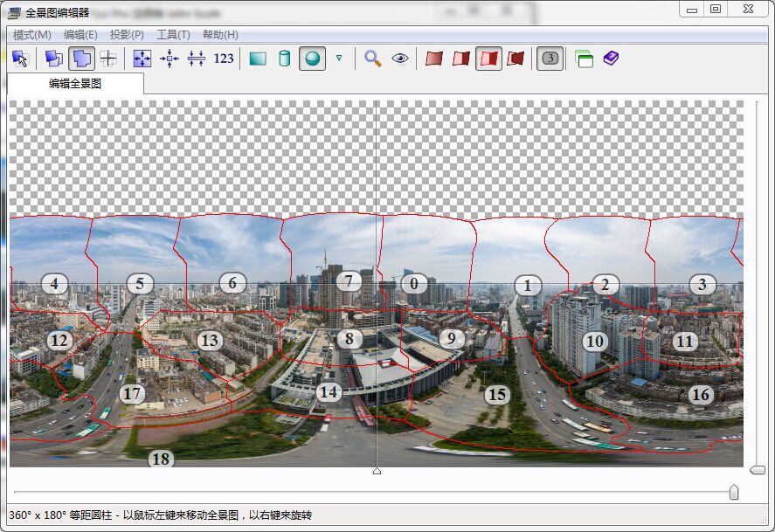Open the projection dropdown arrow
Image resolution: width=775 pixels, height=532 pixels.
339,59
